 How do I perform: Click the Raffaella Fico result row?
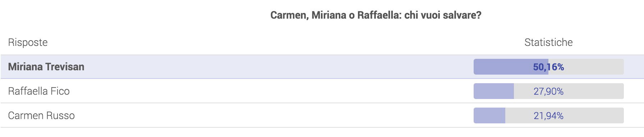tap(322, 91)
